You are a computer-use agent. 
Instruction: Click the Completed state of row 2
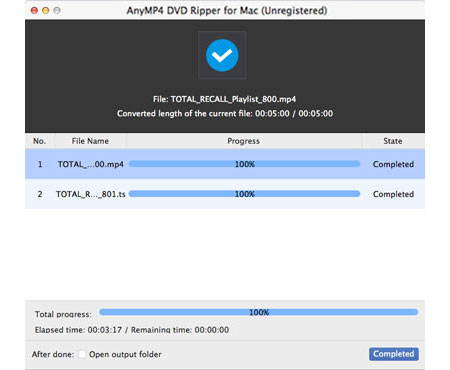[x=393, y=194]
